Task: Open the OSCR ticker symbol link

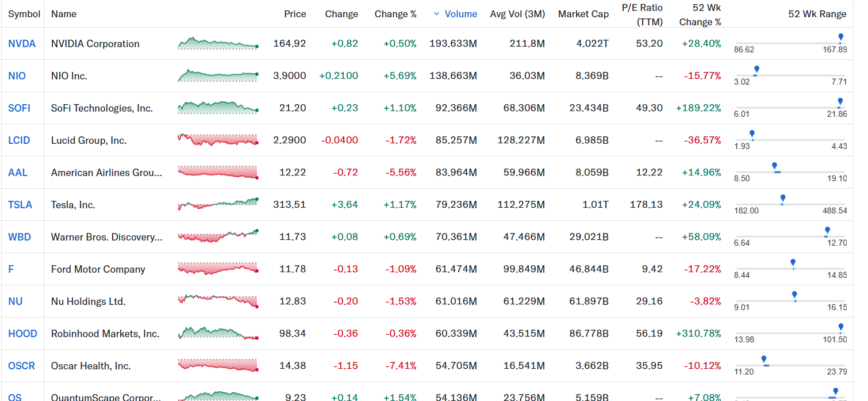Action: coord(21,366)
